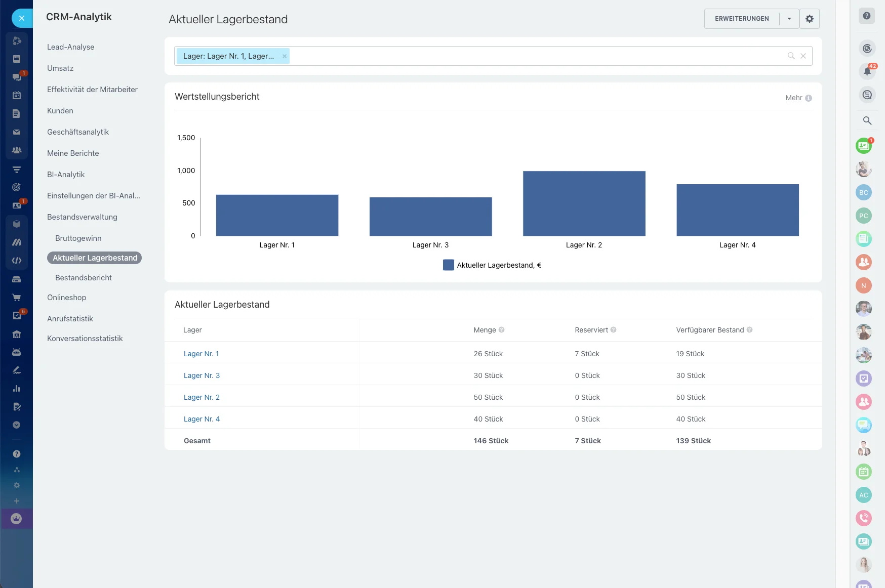Go to Bestandsbericht report
The height and width of the screenshot is (588, 885).
(84, 278)
